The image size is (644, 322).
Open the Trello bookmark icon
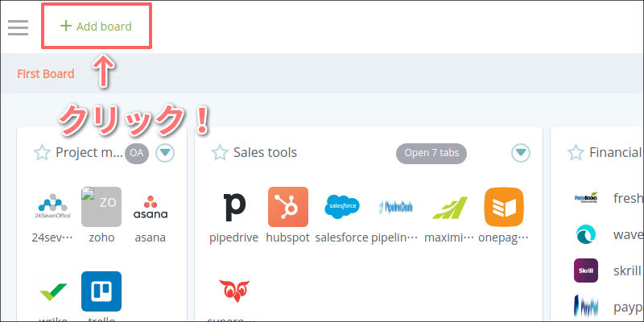click(x=101, y=291)
